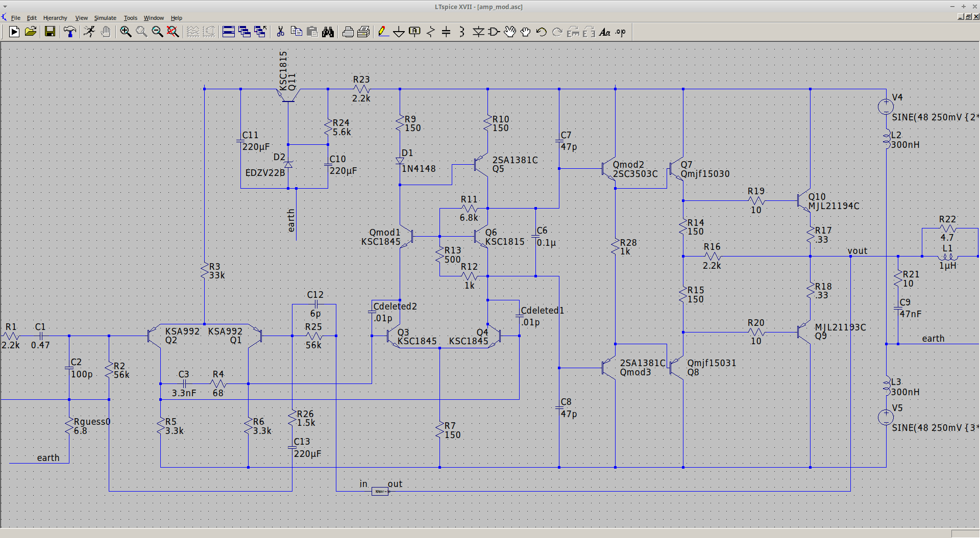Select the move open-hand tool
Screen dimensions: 980x538
(x=510, y=32)
